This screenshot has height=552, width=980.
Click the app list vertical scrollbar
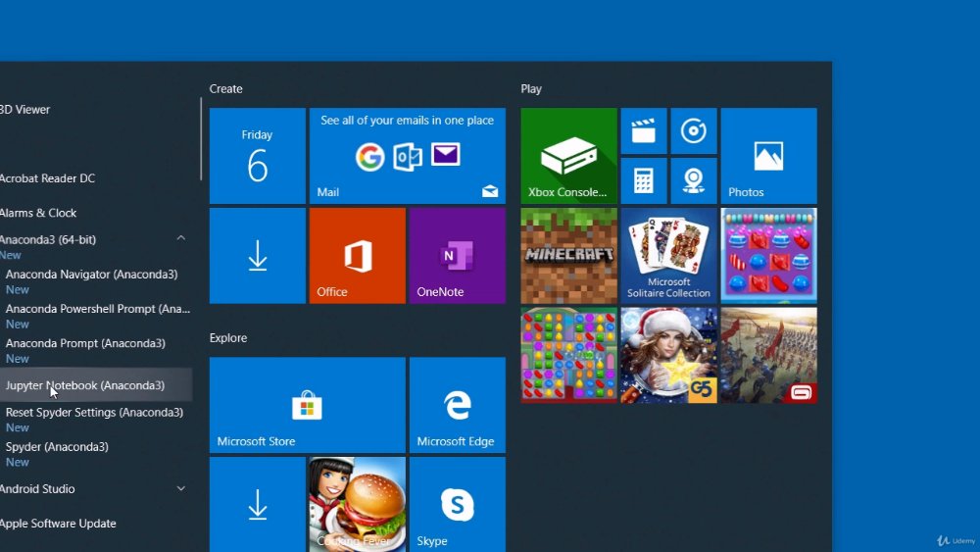tap(201, 139)
